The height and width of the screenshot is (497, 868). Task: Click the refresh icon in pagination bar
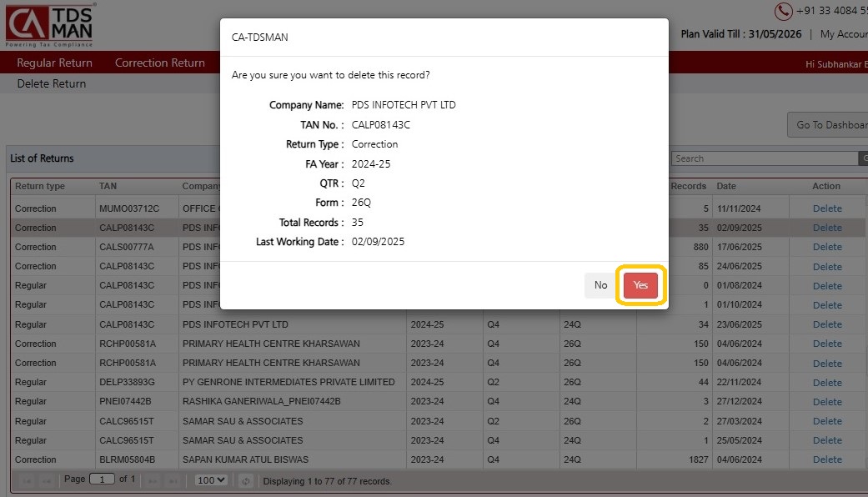tap(246, 480)
